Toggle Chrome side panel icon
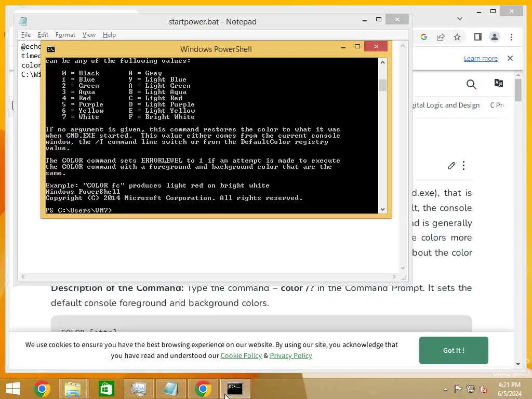The image size is (532, 399). tap(478, 37)
